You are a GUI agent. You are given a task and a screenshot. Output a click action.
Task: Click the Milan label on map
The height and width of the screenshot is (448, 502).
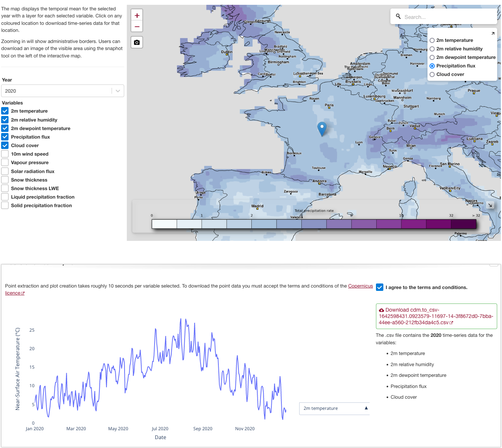(411, 146)
